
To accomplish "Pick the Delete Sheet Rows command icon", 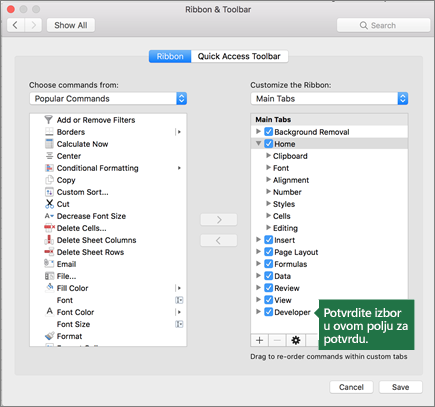I will coord(49,252).
